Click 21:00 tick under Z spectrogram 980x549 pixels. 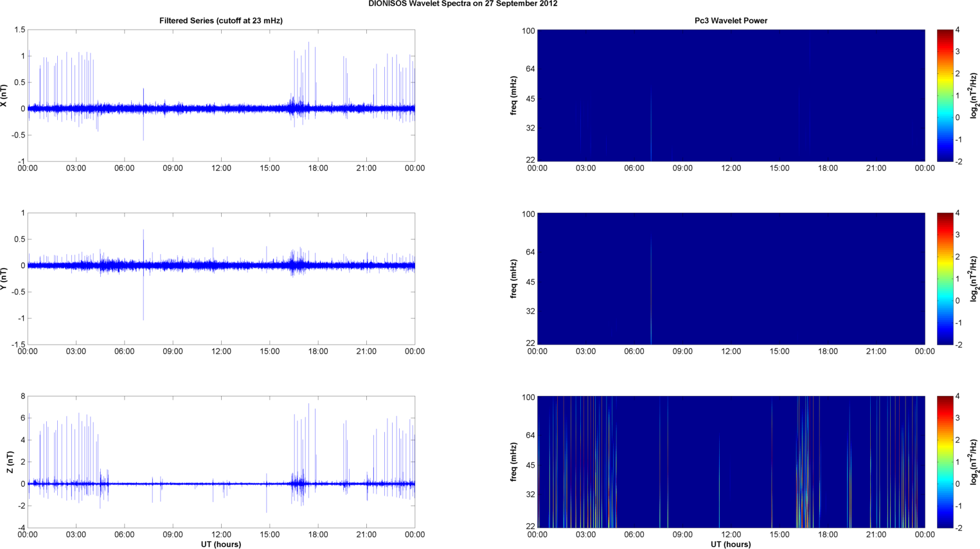pos(876,535)
